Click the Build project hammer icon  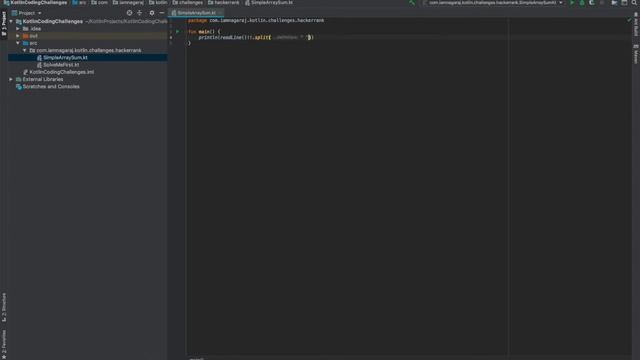412,2
